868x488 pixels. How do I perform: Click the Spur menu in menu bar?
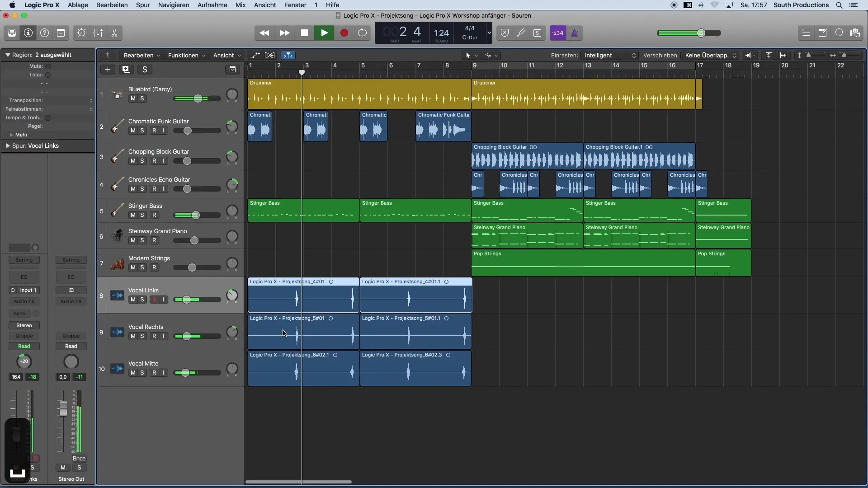tap(142, 5)
